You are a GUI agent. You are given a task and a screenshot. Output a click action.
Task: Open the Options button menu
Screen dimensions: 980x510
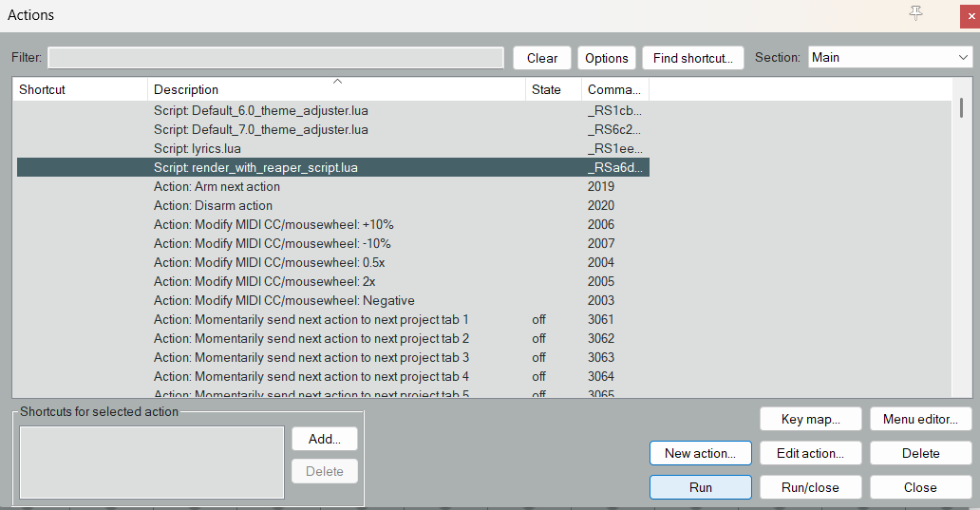pyautogui.click(x=606, y=58)
